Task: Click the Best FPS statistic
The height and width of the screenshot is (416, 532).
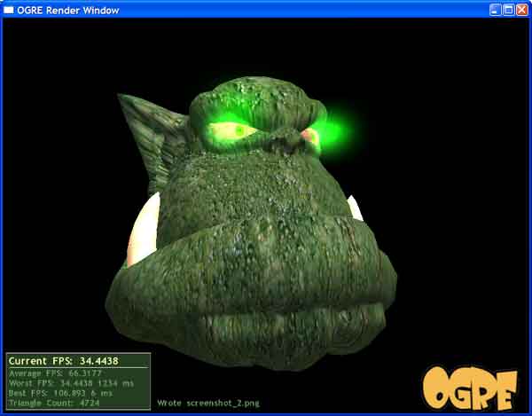Action: [60, 393]
